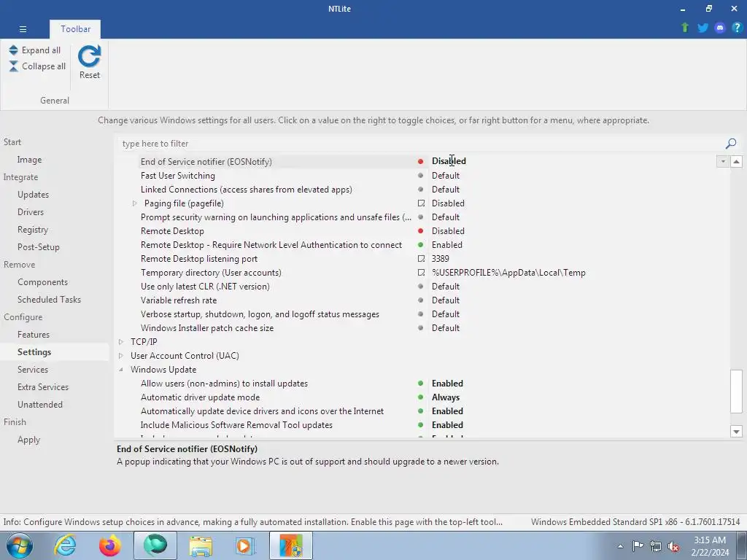This screenshot has height=560, width=747.
Task: Open the Updates page
Action: 33,194
